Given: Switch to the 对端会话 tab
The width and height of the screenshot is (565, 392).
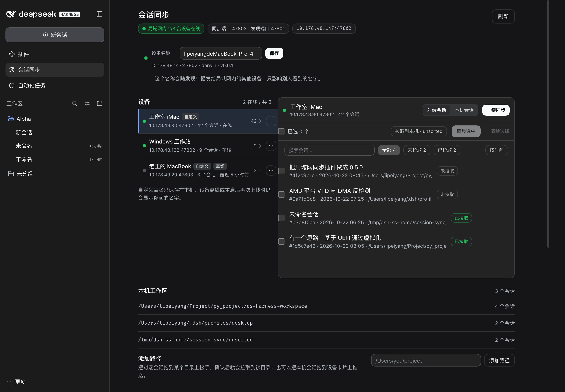Looking at the screenshot, I should coord(437,110).
